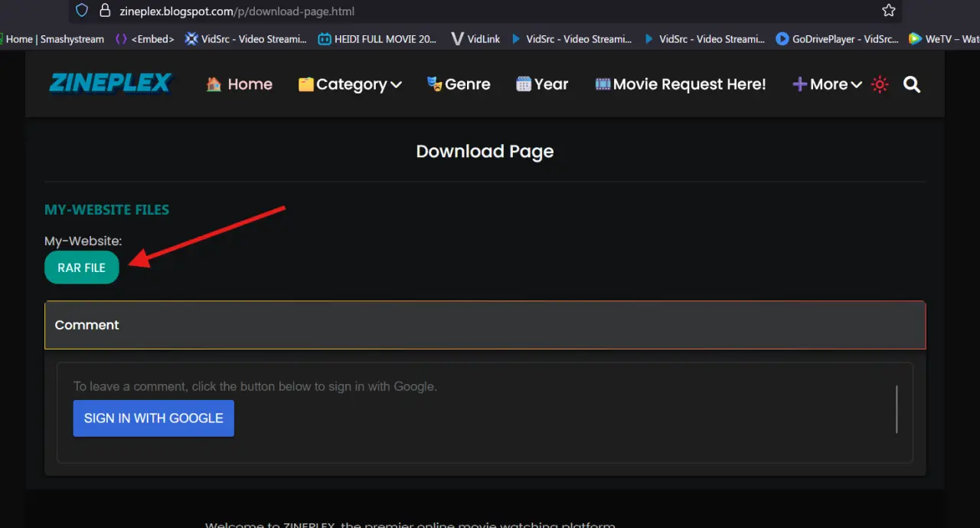Click the Download Page heading
The image size is (980, 528).
[485, 152]
